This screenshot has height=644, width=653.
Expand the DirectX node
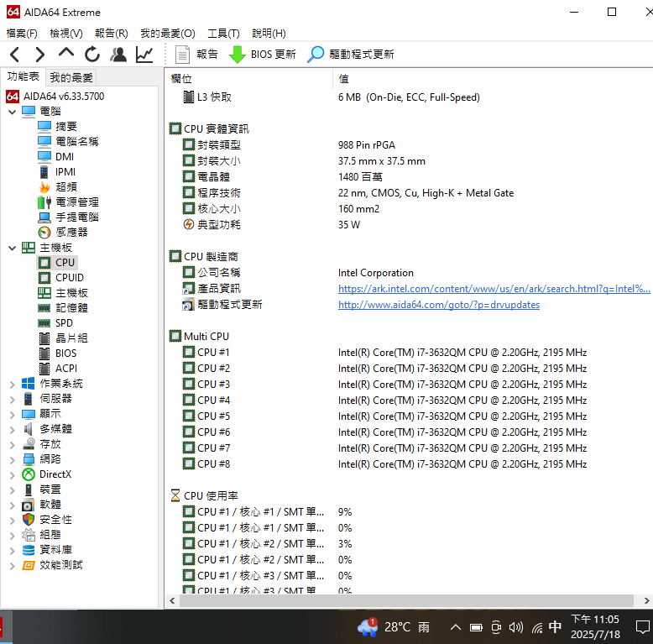[x=12, y=475]
